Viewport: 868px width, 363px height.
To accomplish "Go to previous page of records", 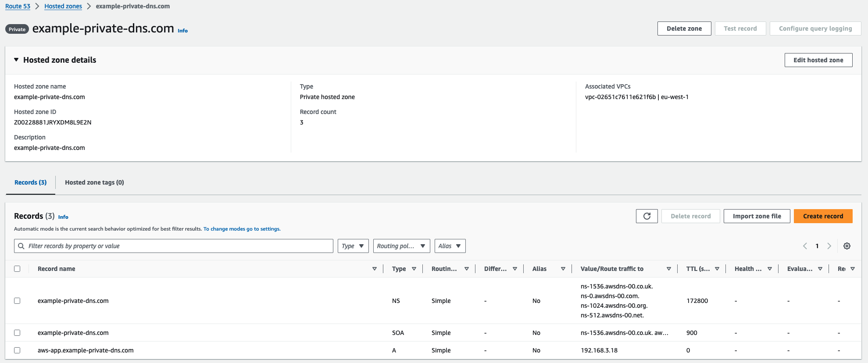I will pyautogui.click(x=805, y=246).
